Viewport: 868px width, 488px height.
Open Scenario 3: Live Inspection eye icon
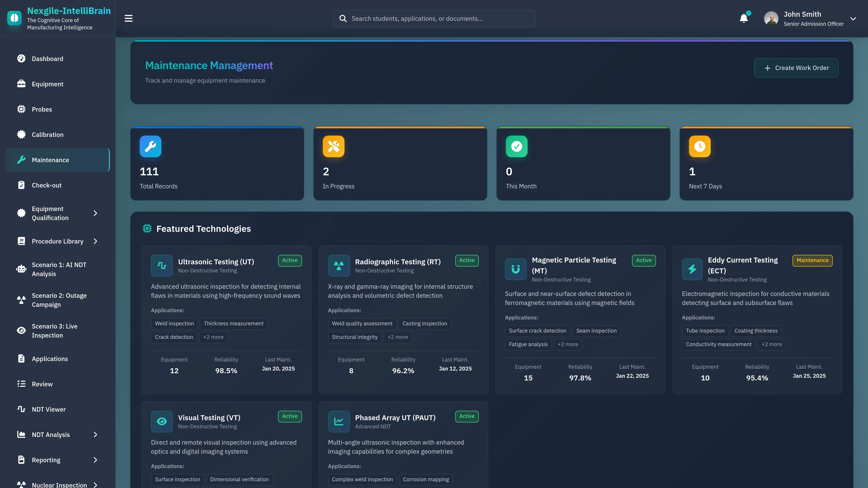click(21, 330)
